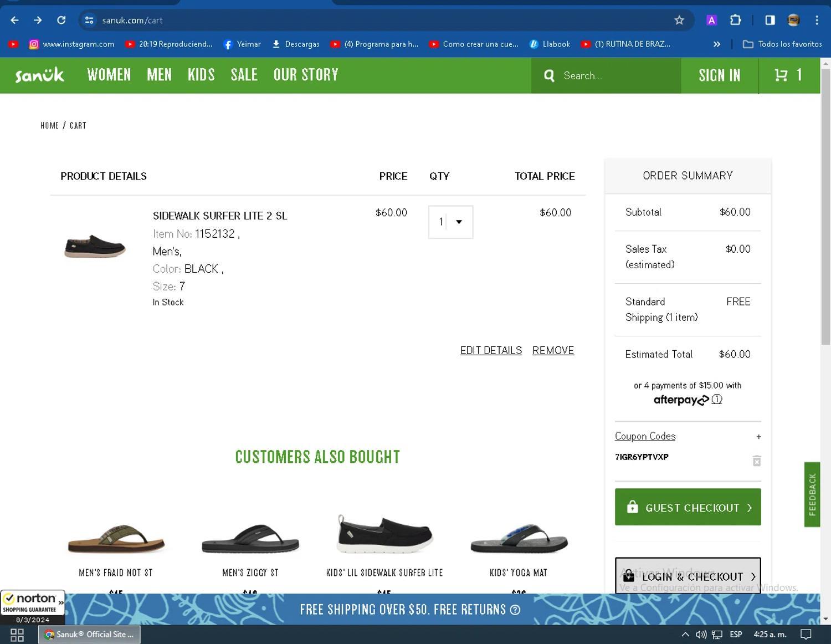Open the Windows Task View icon
This screenshot has height=644, width=831.
(17, 635)
